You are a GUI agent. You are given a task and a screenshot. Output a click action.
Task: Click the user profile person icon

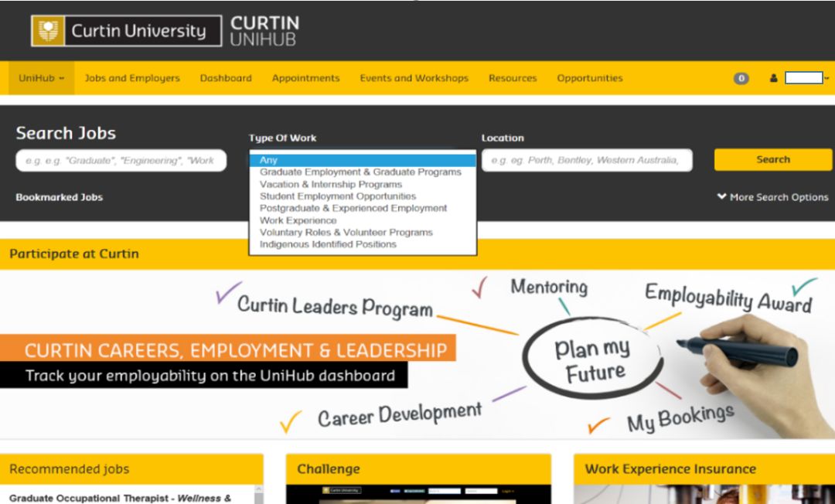coord(773,78)
